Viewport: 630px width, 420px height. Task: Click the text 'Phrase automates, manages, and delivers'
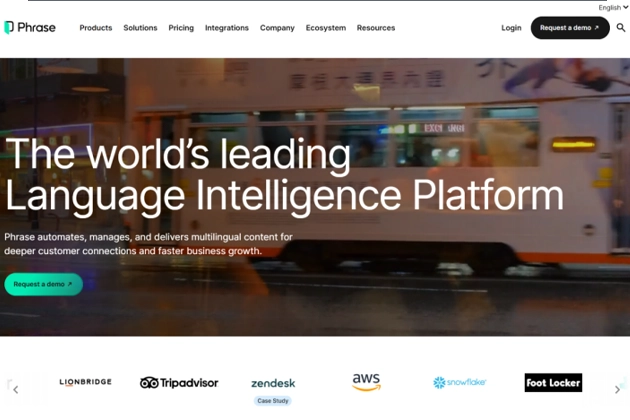pos(96,237)
